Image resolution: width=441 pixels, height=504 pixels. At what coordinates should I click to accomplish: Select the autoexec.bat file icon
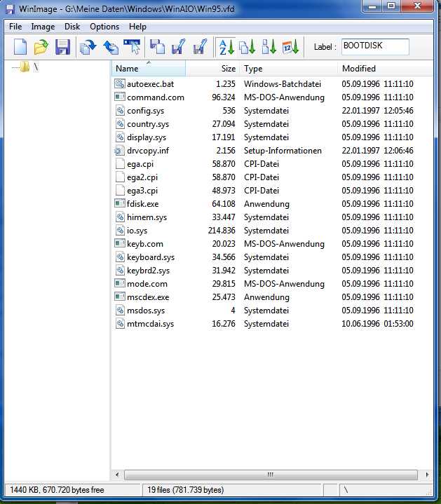coord(119,84)
